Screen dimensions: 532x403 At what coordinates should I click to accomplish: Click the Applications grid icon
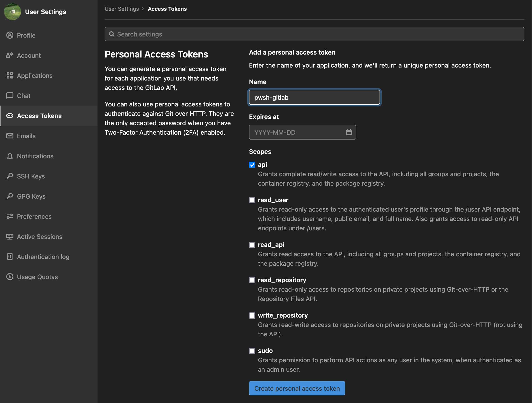click(10, 76)
